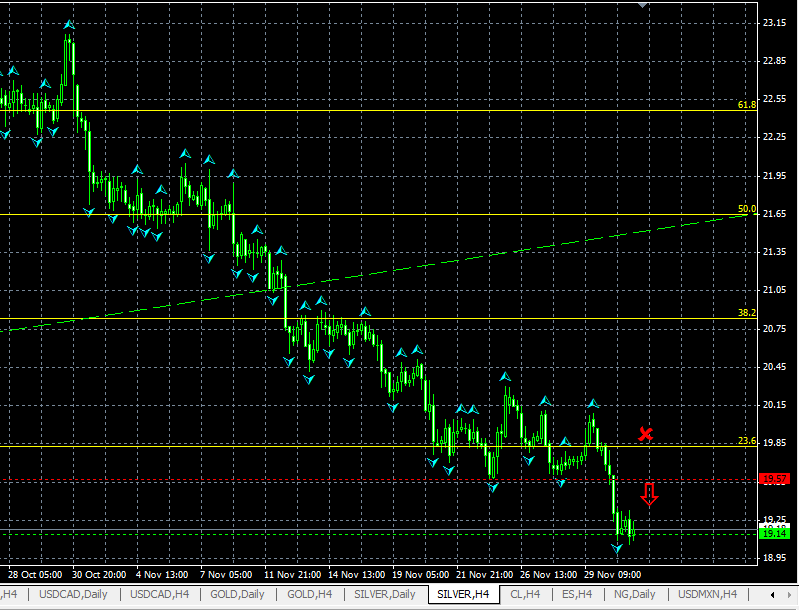The image size is (799, 610).
Task: Switch to the NG,Daily tab
Action: 634,595
